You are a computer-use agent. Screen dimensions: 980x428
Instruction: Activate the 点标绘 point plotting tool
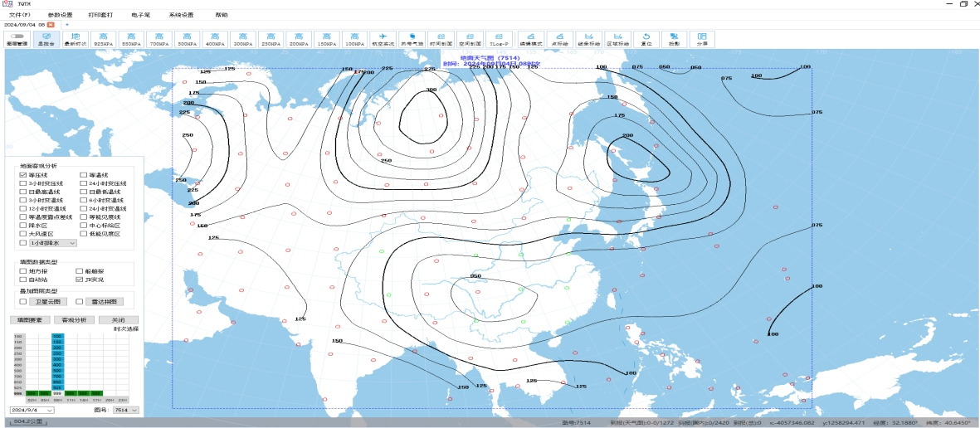pos(561,39)
